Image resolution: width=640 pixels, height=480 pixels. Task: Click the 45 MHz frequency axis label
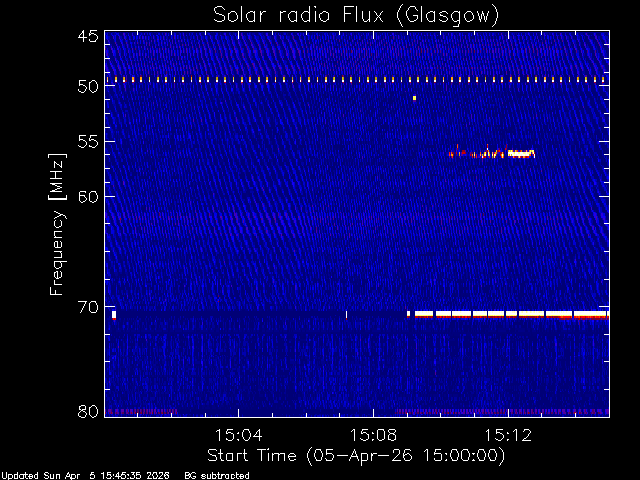88,36
